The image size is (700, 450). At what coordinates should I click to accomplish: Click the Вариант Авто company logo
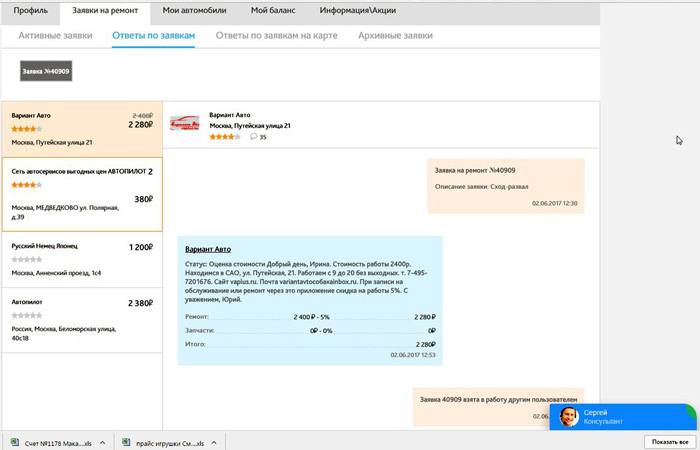click(x=185, y=123)
